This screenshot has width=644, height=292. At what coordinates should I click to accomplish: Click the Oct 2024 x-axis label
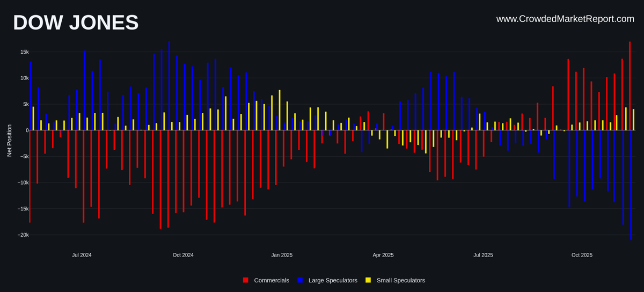(183, 255)
